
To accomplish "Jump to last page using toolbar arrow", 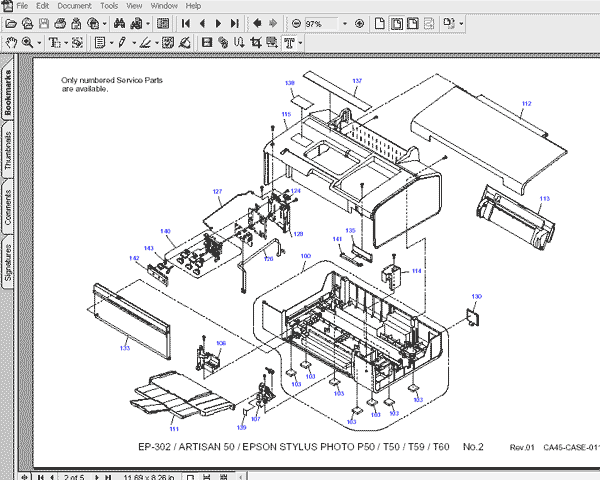I will tap(235, 22).
